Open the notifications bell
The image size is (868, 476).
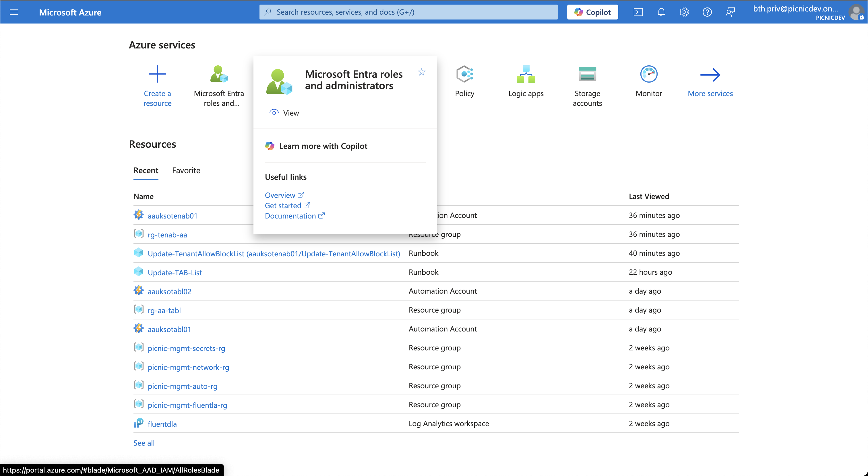coord(661,12)
